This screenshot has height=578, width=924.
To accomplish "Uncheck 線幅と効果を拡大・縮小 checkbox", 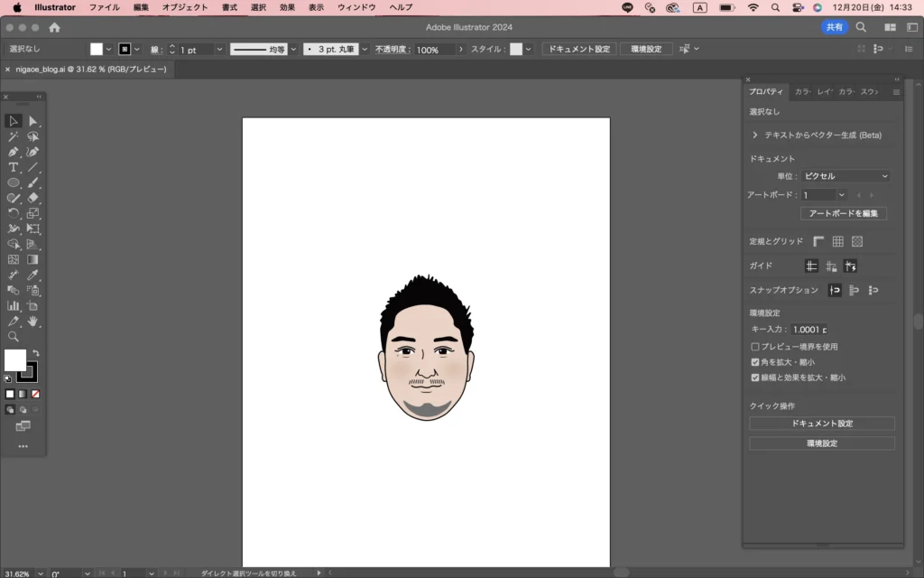I will pyautogui.click(x=755, y=378).
